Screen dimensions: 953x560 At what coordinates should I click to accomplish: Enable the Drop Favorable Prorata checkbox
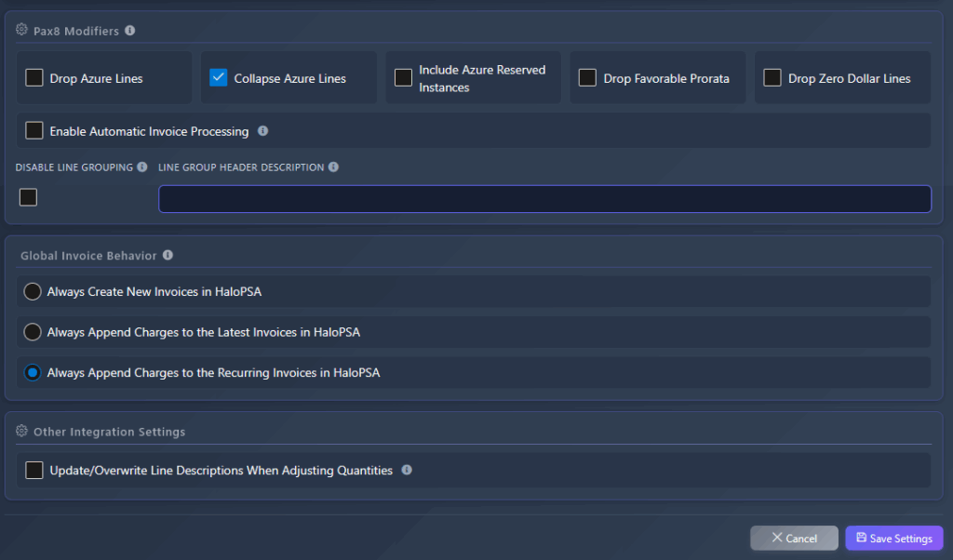coord(587,78)
